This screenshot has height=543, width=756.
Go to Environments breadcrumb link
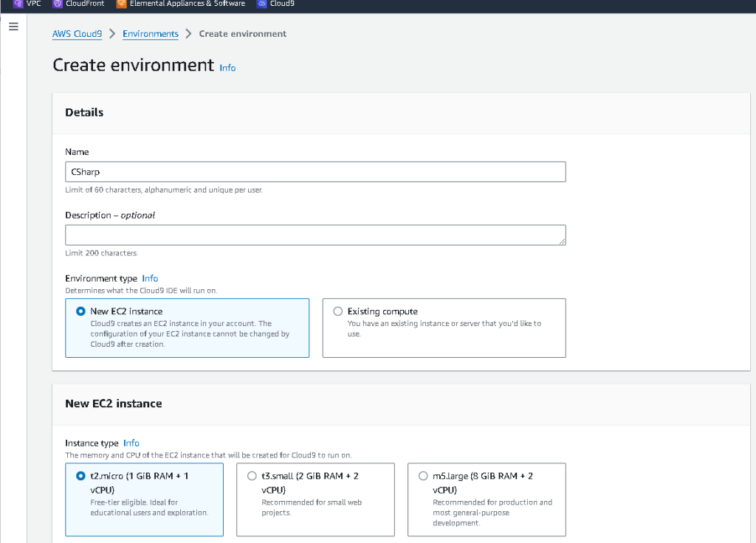(151, 34)
